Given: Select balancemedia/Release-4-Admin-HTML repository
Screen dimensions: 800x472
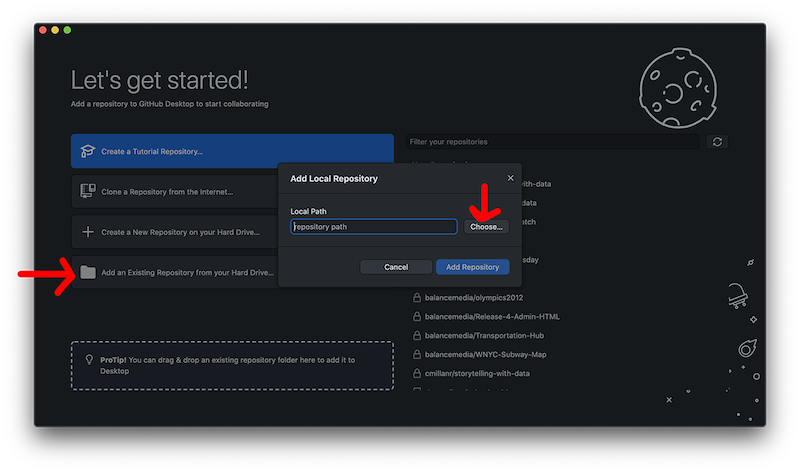Looking at the screenshot, I should (492, 316).
